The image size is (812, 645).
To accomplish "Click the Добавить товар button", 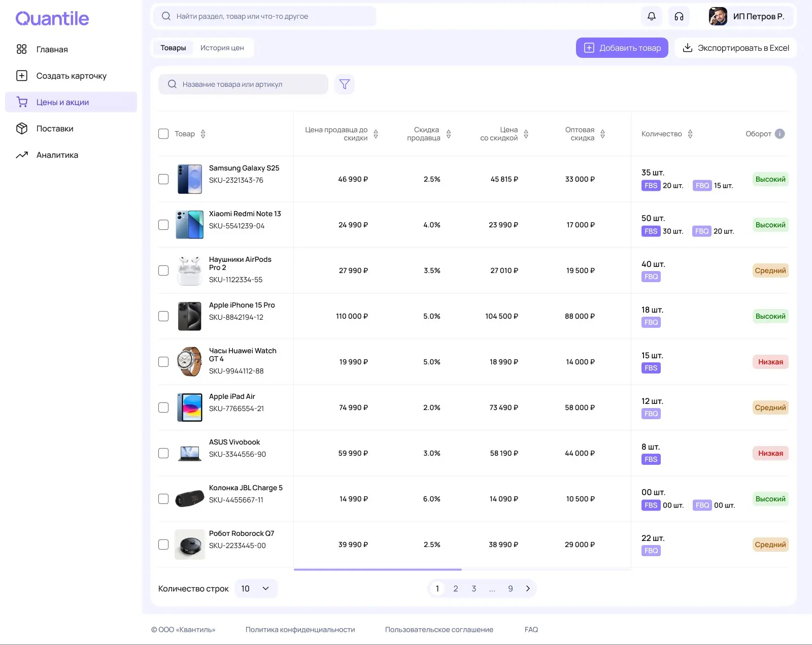I will click(622, 48).
